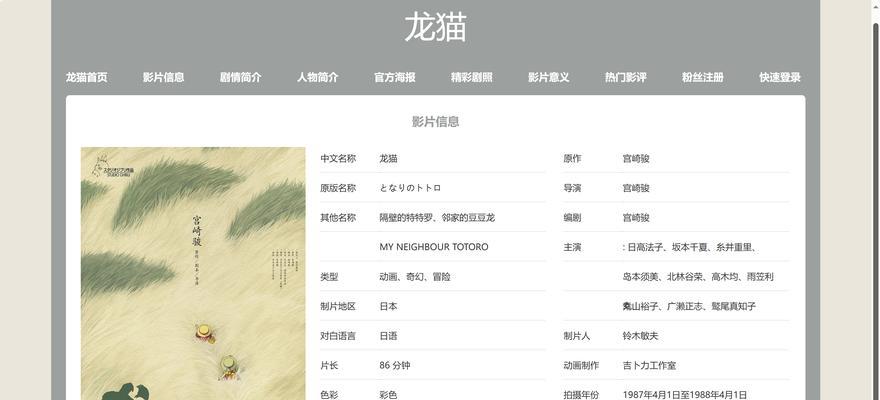Image resolution: width=880 pixels, height=400 pixels.
Task: Open the 快速登录 login link
Action: click(x=780, y=77)
